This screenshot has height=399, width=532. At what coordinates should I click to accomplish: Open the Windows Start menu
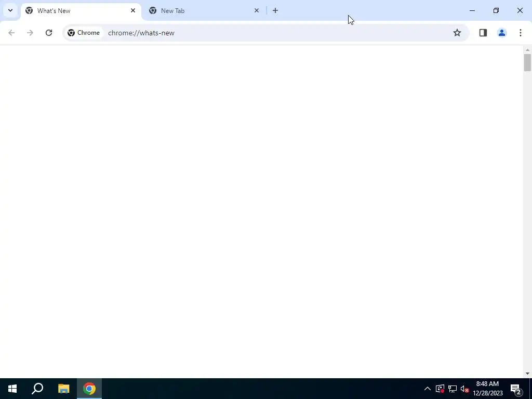click(x=12, y=389)
